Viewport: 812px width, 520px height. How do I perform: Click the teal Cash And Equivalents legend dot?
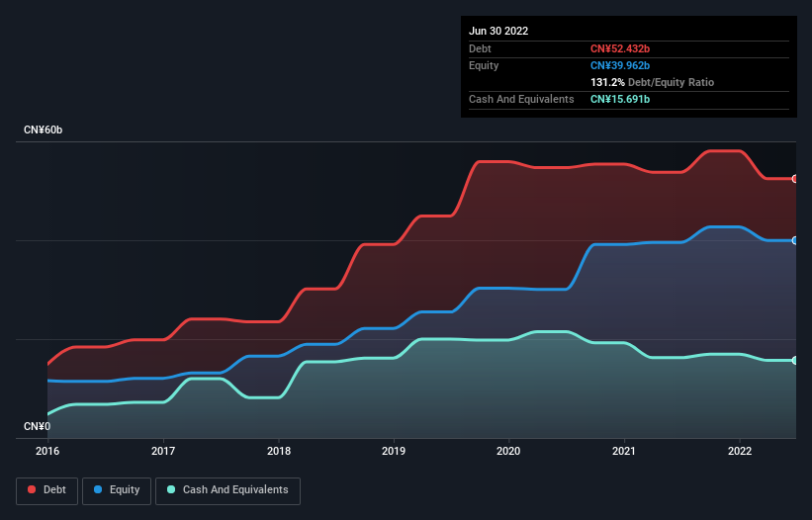(x=171, y=489)
